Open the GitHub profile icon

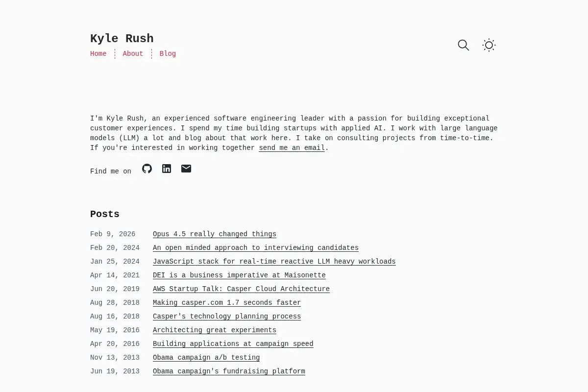(x=147, y=169)
